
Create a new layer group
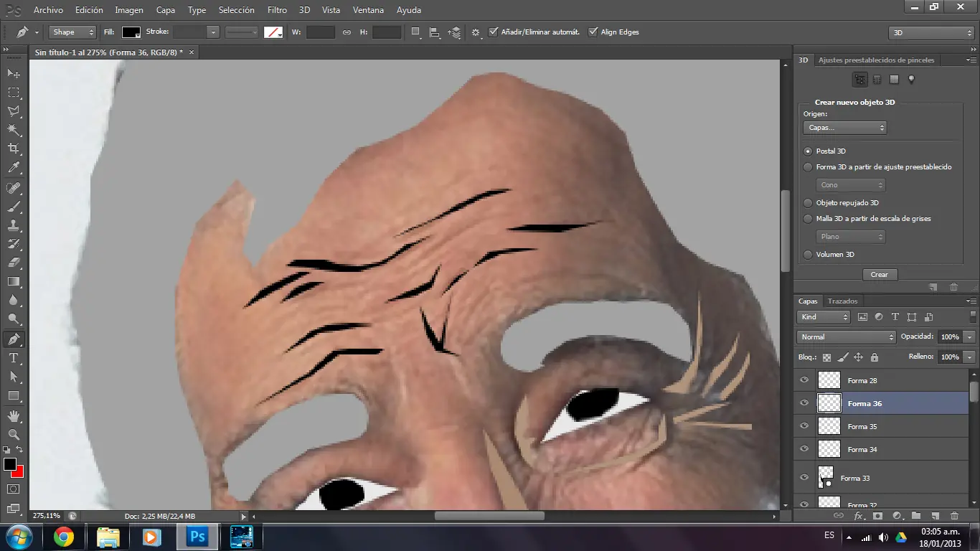[916, 516]
